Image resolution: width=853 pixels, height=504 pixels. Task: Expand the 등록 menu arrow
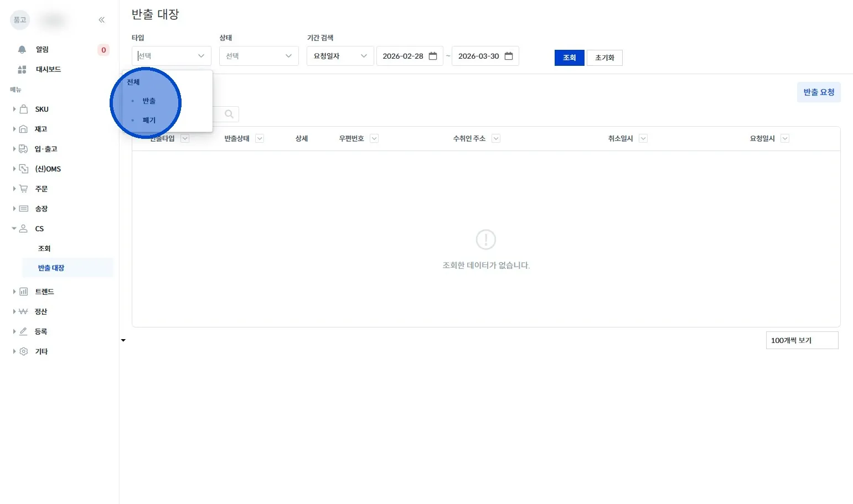click(x=14, y=331)
